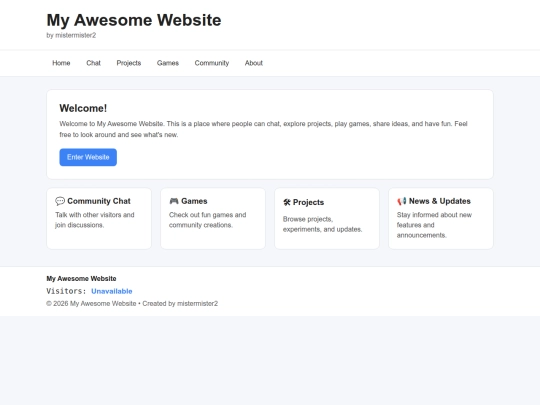Viewport: 540px width, 405px height.
Task: Click the 'Browse projects, experiments' description
Action: point(322,224)
